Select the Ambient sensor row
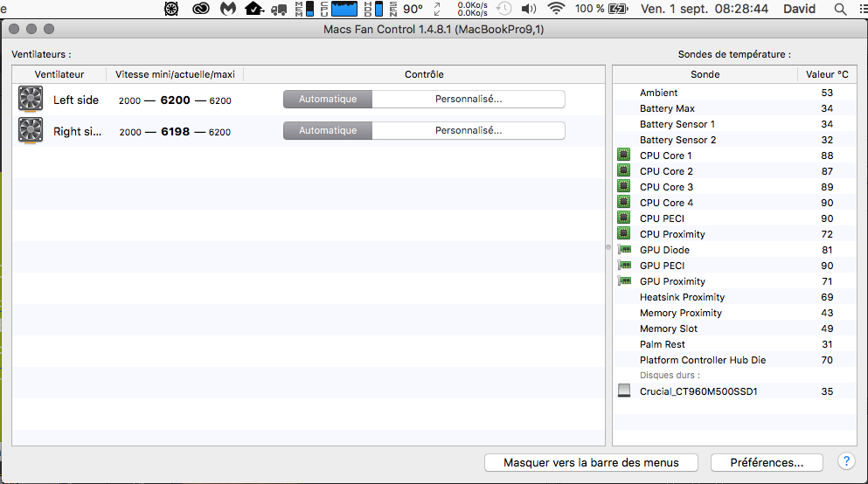 [x=734, y=93]
